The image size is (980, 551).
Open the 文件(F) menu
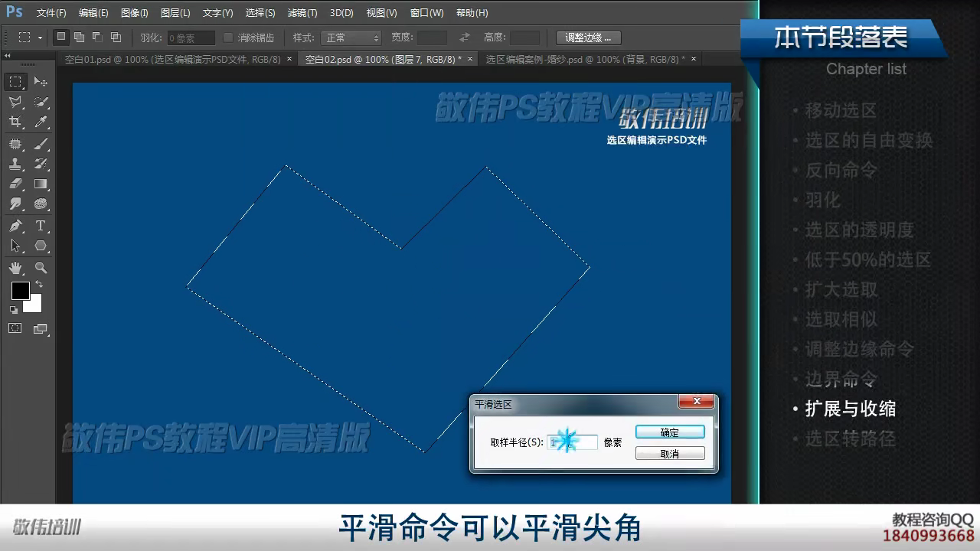pyautogui.click(x=51, y=13)
